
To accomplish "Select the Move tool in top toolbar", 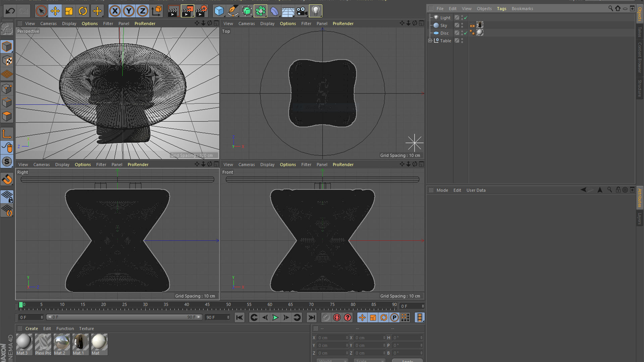I will point(55,11).
